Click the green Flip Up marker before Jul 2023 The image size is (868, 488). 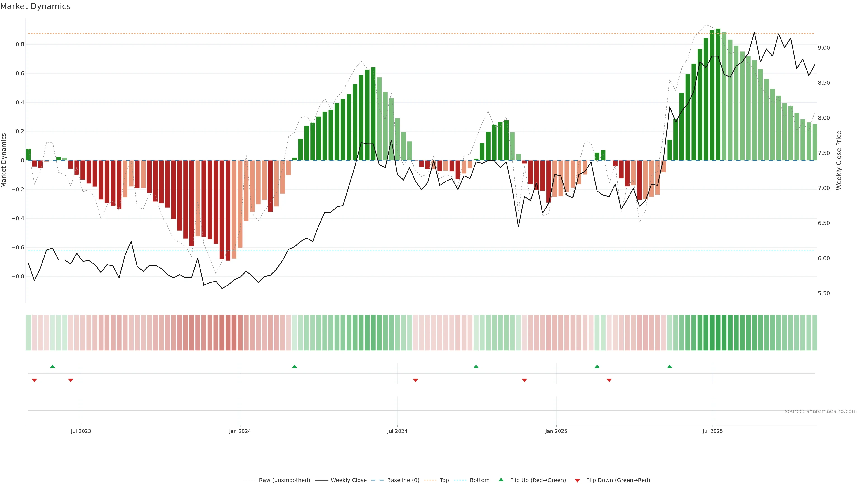53,366
